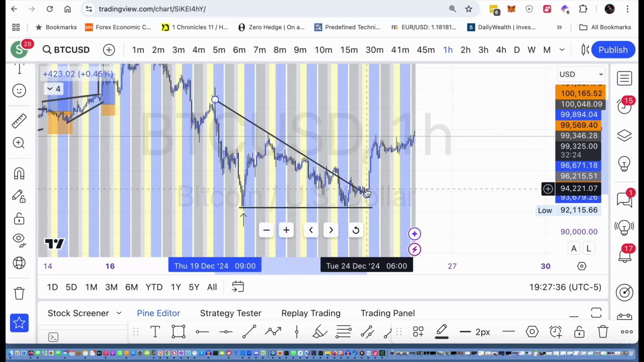Open the USD currency dropdown

tap(581, 74)
